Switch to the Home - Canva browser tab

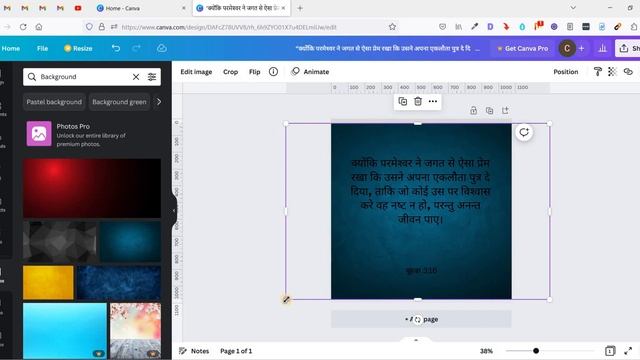click(141, 8)
